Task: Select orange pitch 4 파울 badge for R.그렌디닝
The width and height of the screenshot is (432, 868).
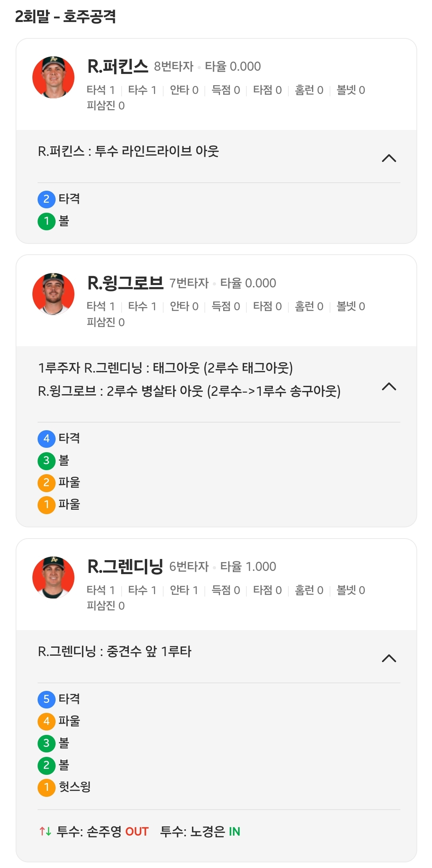Action: coord(46,721)
